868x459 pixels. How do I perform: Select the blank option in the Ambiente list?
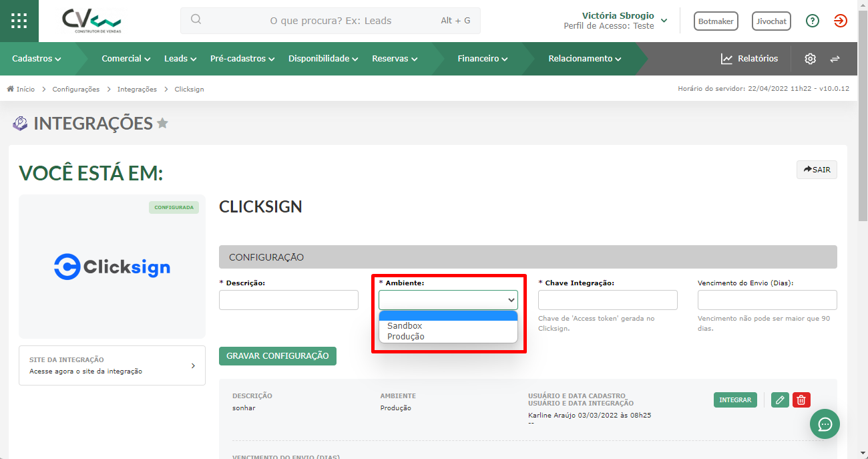(x=448, y=316)
